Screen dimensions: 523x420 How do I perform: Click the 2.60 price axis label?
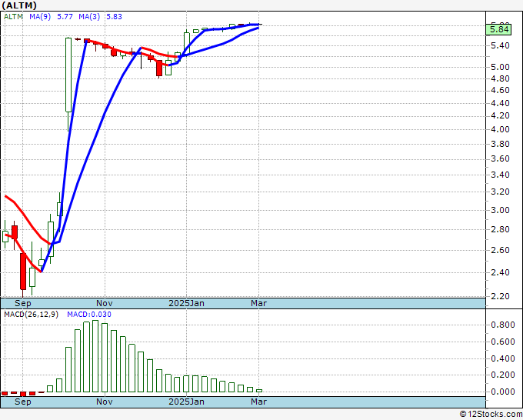(500, 250)
